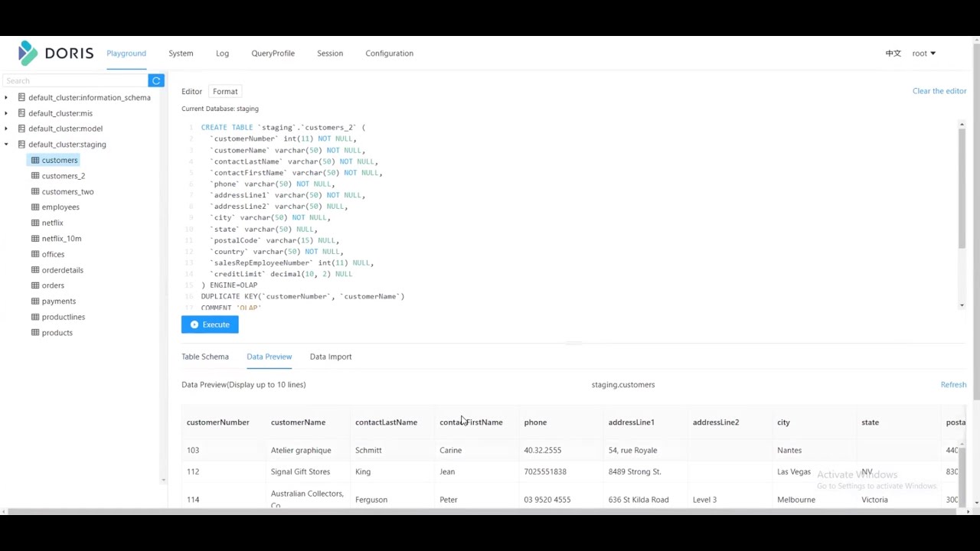980x551 pixels.
Task: Click the table icon beside orders
Action: (35, 285)
